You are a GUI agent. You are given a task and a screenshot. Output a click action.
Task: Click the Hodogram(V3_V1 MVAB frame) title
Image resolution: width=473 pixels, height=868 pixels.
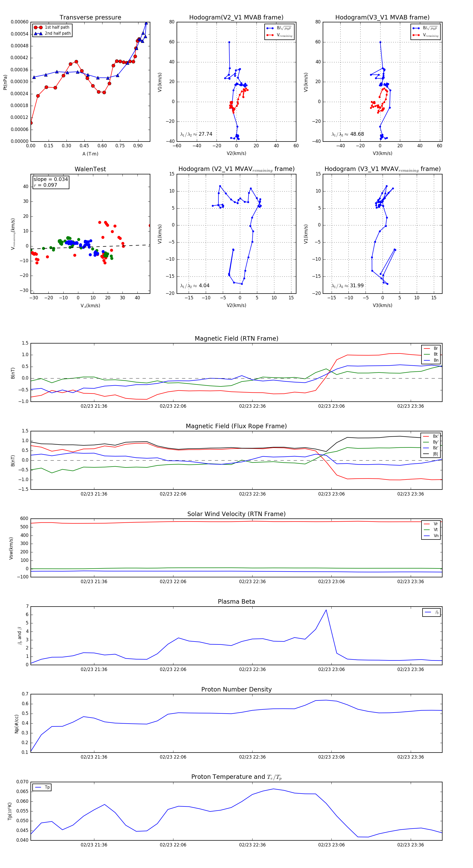coord(382,18)
